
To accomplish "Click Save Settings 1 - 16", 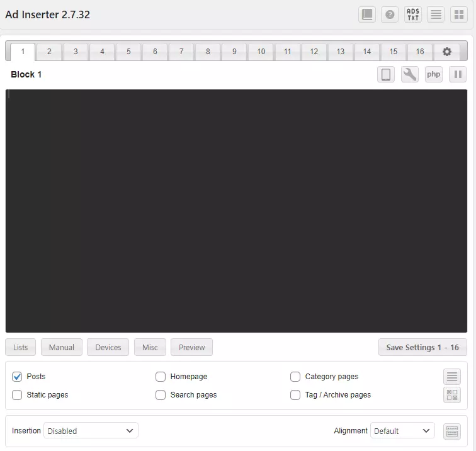I will tap(422, 347).
